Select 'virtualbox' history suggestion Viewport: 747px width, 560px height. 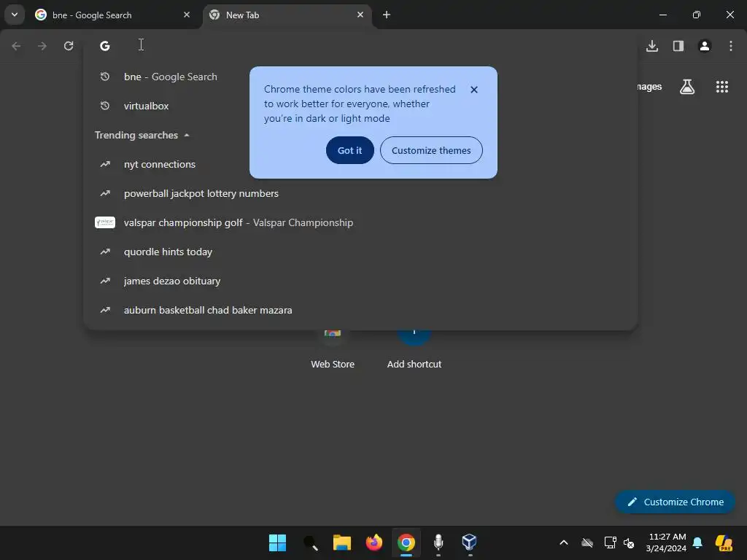(x=360, y=106)
